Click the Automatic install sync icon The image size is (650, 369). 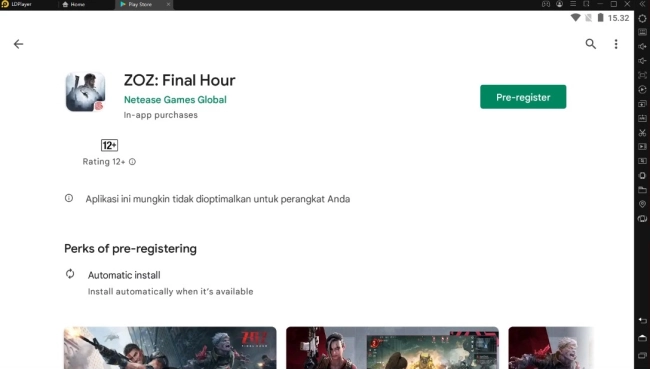[70, 274]
